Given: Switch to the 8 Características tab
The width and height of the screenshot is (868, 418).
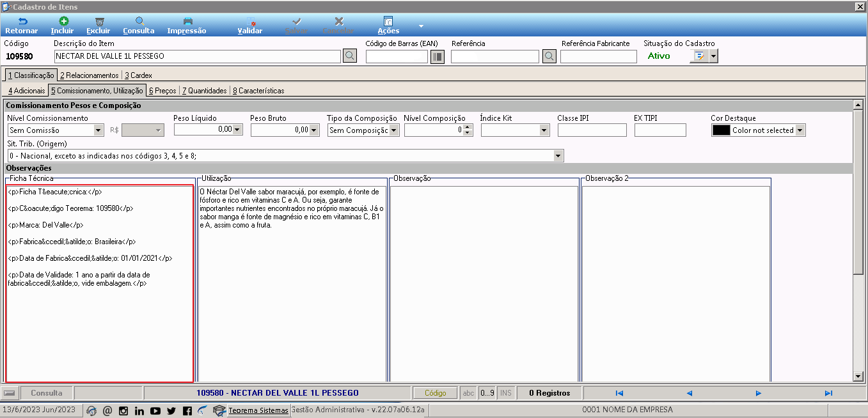Looking at the screenshot, I should (258, 91).
